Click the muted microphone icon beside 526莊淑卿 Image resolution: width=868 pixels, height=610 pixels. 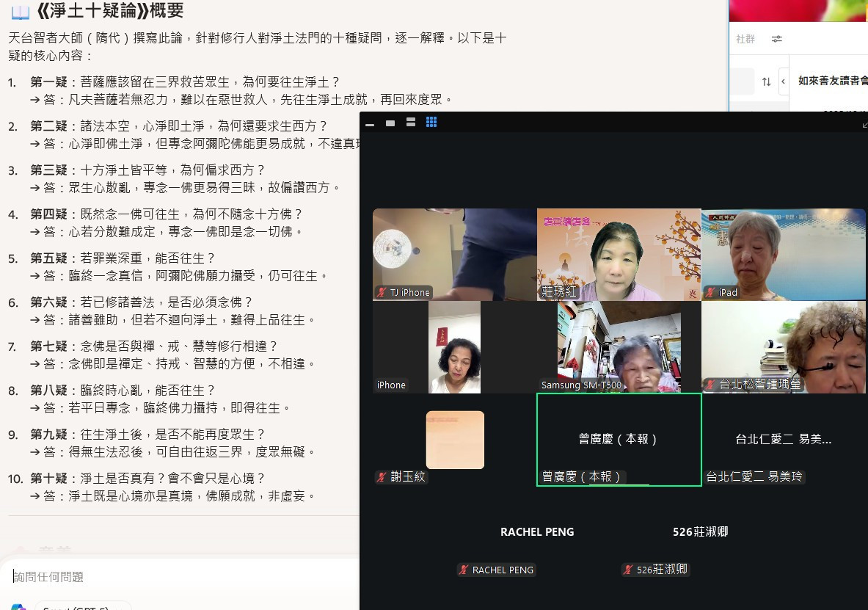[x=629, y=570]
